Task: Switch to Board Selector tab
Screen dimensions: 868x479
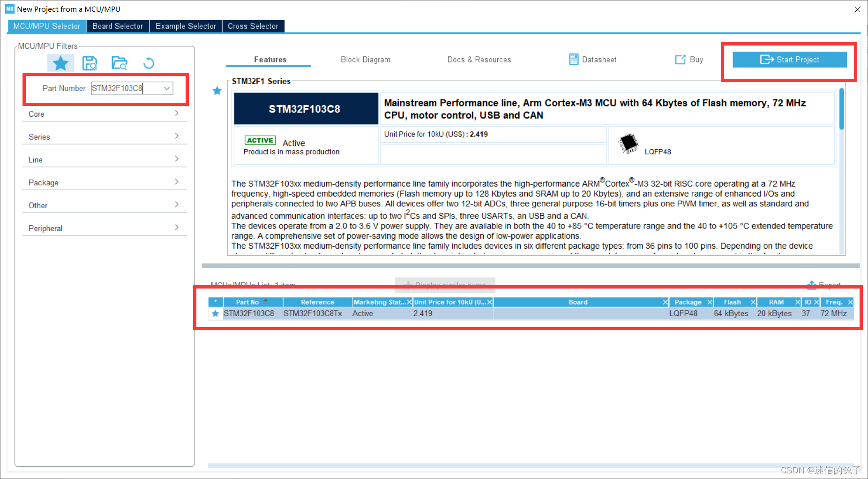Action: coord(118,26)
